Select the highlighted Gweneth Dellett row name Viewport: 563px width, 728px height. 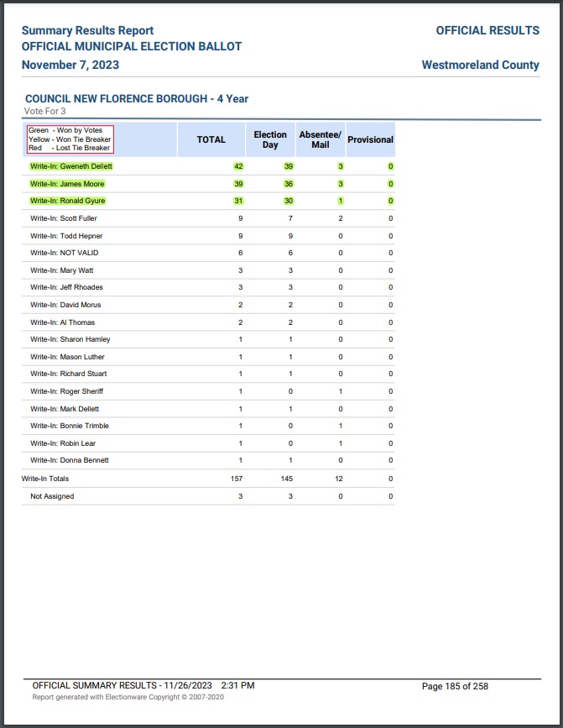point(71,166)
